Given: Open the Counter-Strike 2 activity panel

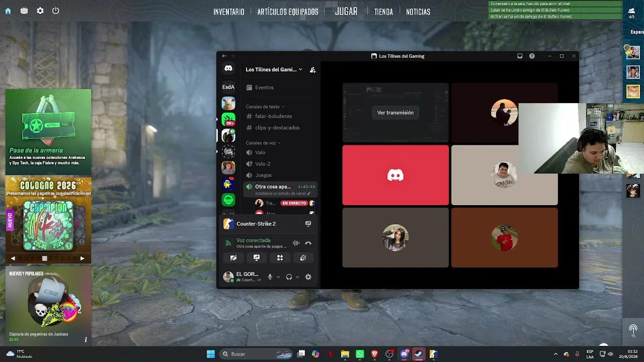Looking at the screenshot, I should (256, 224).
